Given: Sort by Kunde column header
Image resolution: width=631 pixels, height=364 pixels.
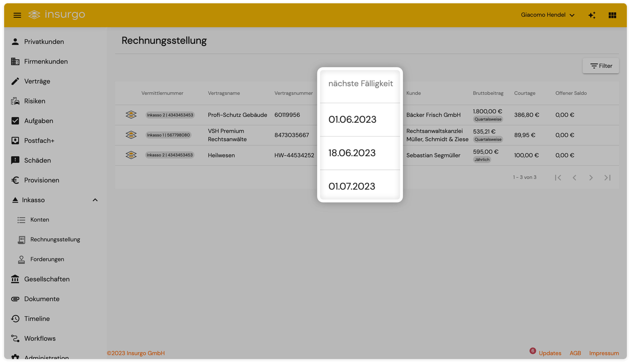Looking at the screenshot, I should click(413, 93).
